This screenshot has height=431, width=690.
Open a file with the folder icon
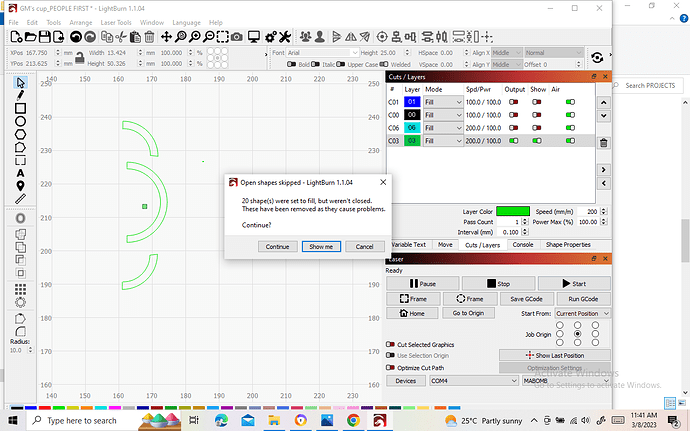point(30,37)
